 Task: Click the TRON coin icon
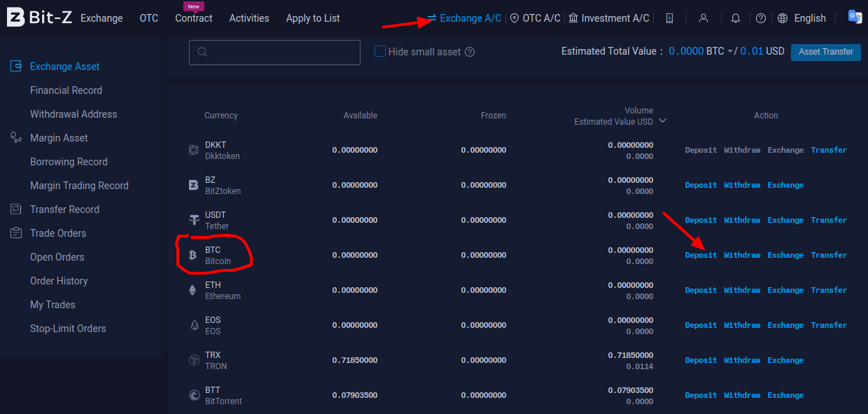pyautogui.click(x=194, y=360)
